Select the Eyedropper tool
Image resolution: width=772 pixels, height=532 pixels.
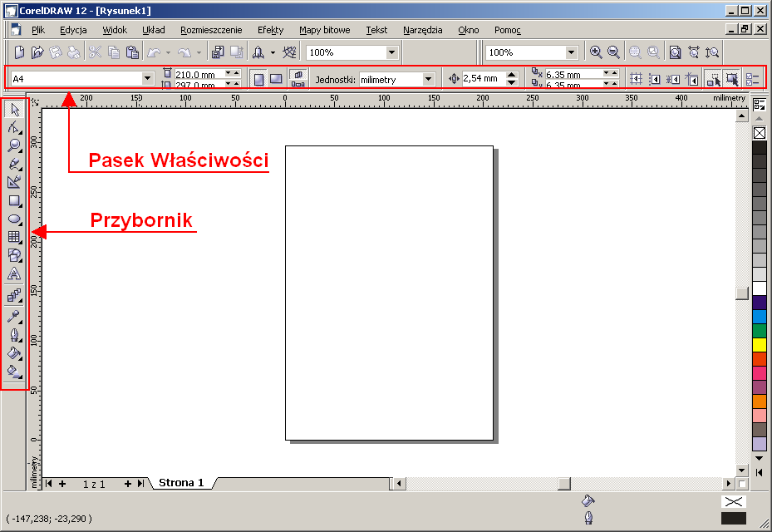(x=14, y=317)
